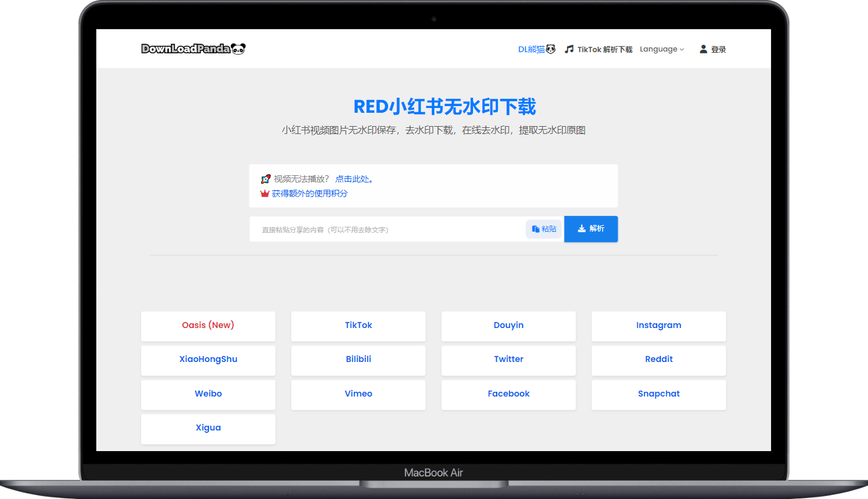Select the Reddit platform card

pos(659,360)
